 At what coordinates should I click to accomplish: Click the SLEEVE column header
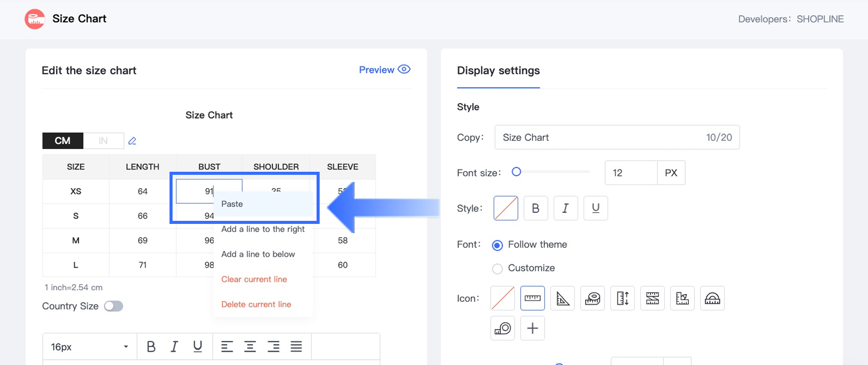pyautogui.click(x=343, y=167)
